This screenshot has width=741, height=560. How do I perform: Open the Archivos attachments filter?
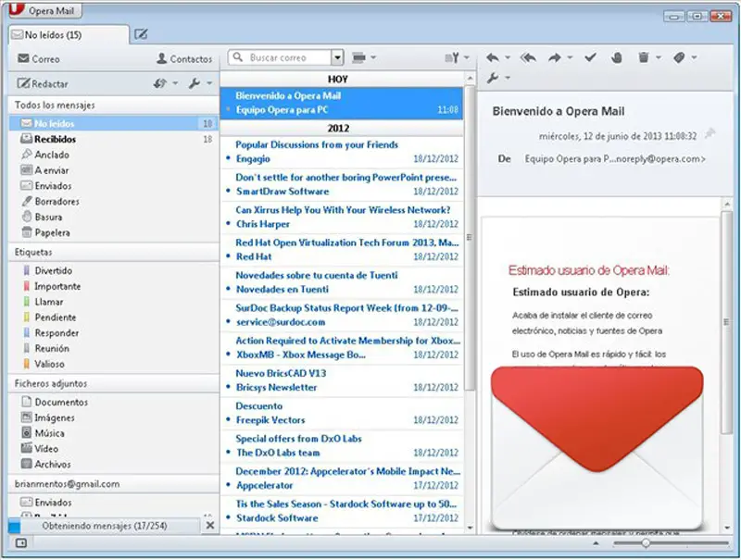click(113, 464)
